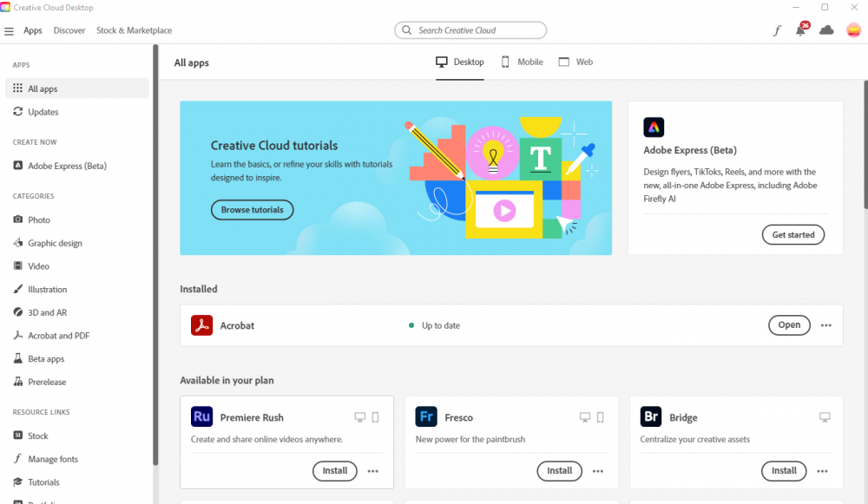Open the hamburger menu icon
This screenshot has width=868, height=504.
9,31
